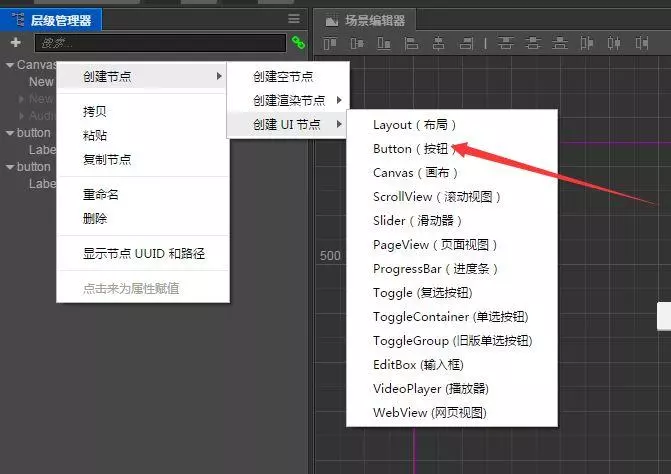Click the align vertical centers icon

(x=357, y=43)
